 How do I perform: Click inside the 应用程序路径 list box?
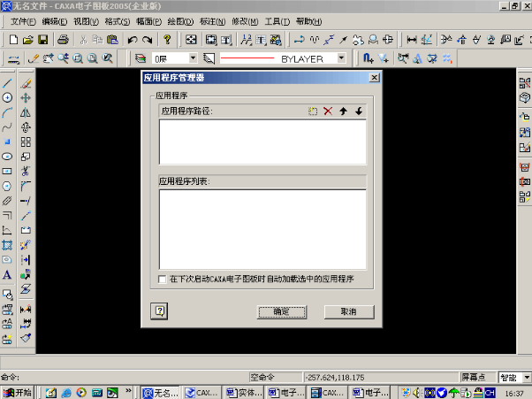[x=262, y=142]
